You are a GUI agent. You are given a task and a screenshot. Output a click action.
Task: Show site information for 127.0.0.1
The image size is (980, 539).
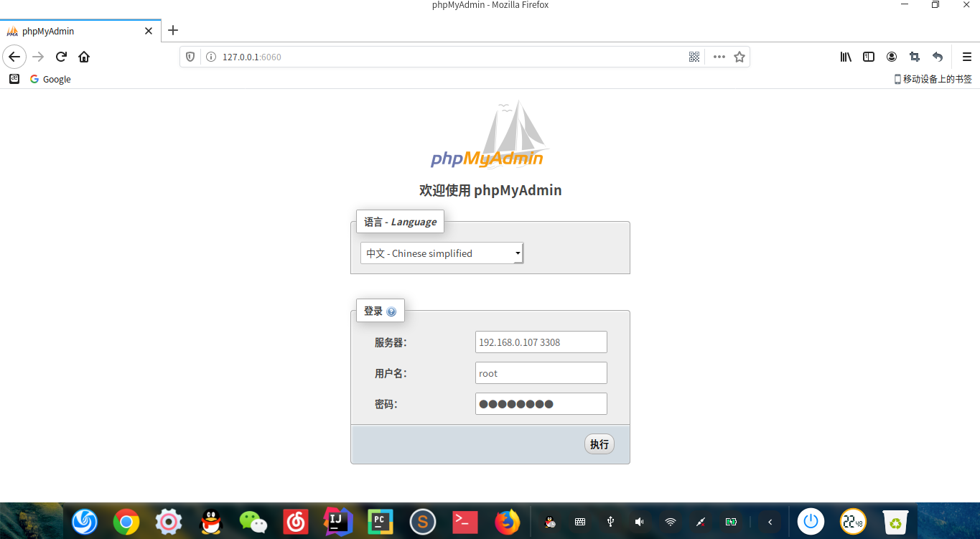click(211, 57)
